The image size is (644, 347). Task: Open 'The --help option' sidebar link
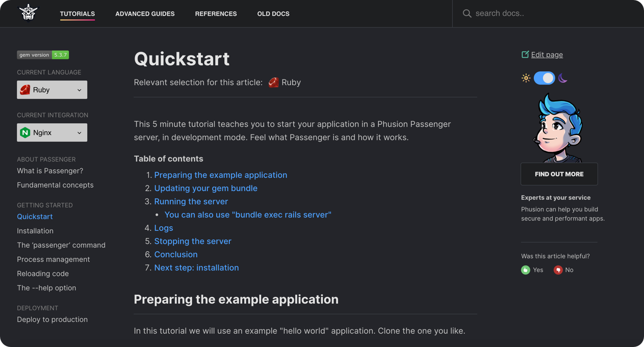46,288
